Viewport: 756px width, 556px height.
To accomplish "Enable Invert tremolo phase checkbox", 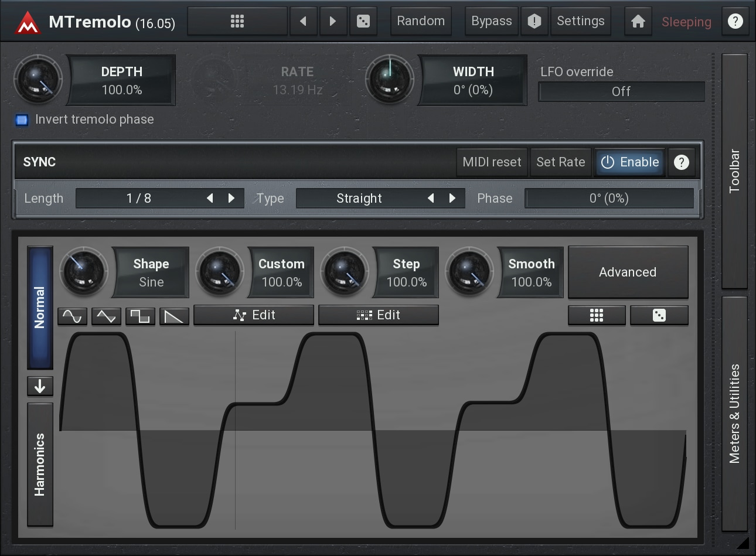I will tap(22, 120).
